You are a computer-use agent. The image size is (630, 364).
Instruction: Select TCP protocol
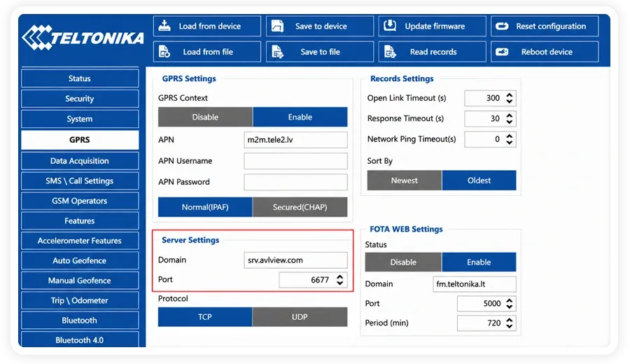[x=205, y=317]
